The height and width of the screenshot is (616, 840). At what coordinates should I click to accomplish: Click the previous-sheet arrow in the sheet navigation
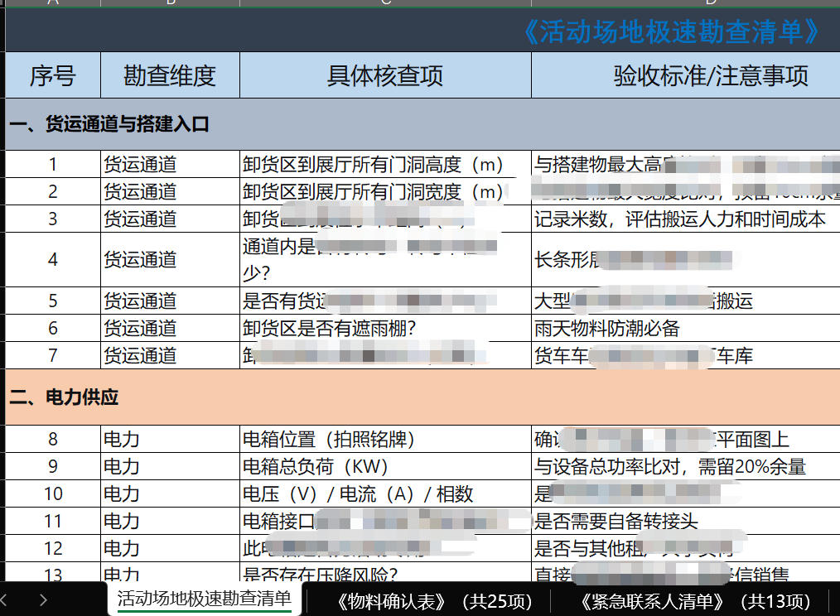[x=3, y=600]
